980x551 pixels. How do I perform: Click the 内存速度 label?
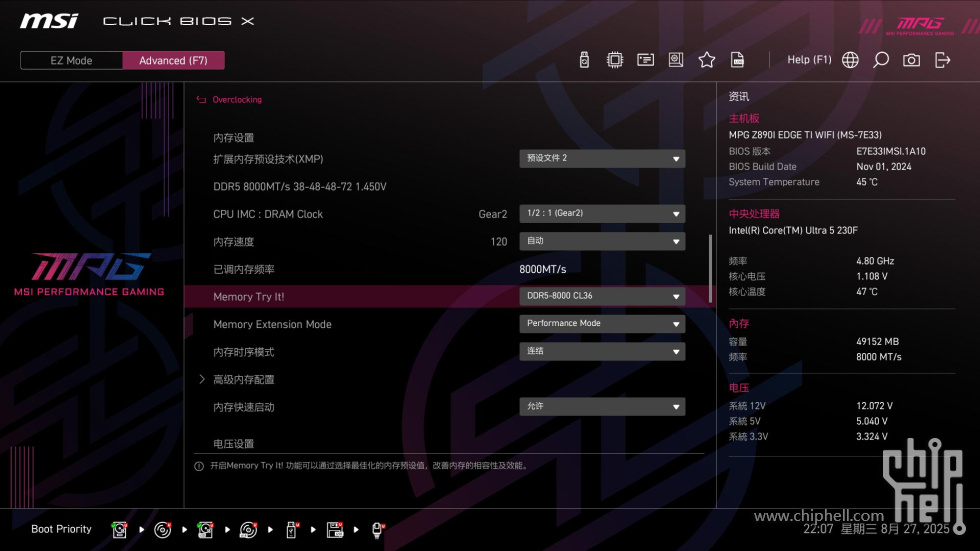(x=234, y=242)
